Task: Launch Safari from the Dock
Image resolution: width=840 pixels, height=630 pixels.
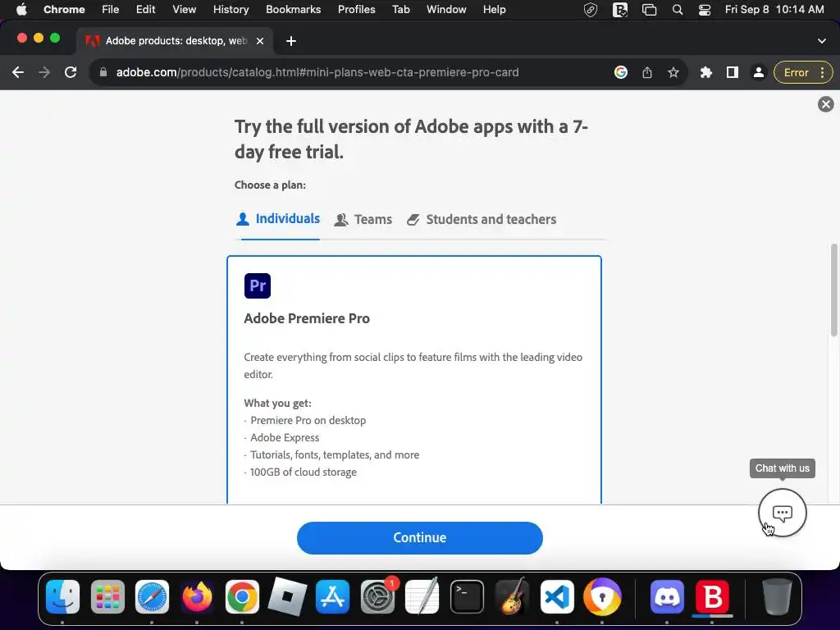Action: (152, 597)
